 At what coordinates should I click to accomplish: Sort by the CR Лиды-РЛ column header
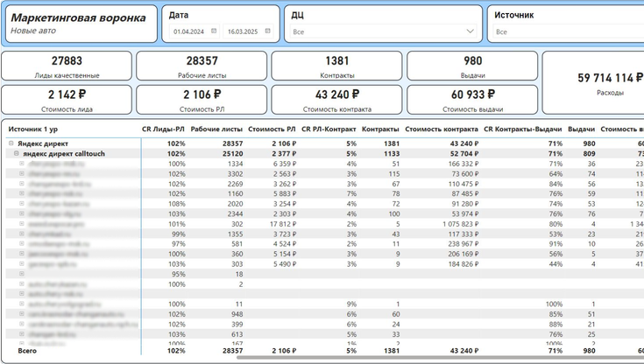pos(163,129)
